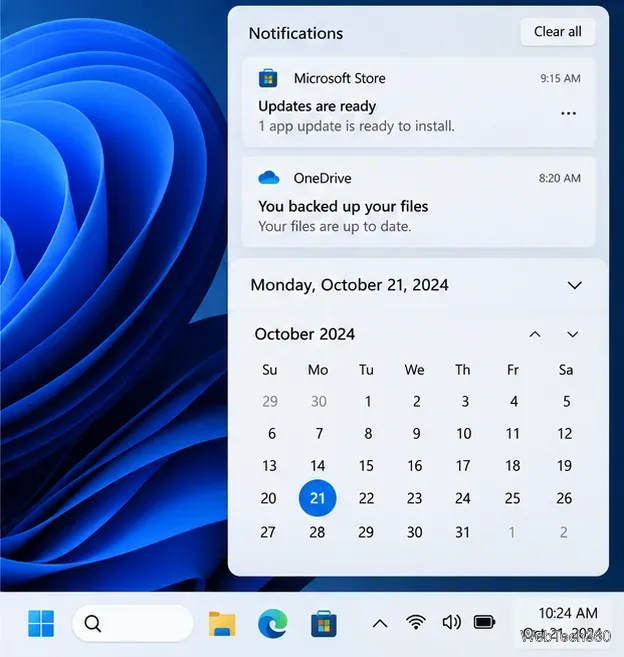Image resolution: width=624 pixels, height=657 pixels.
Task: Open the Windows Start menu
Action: pos(41,623)
